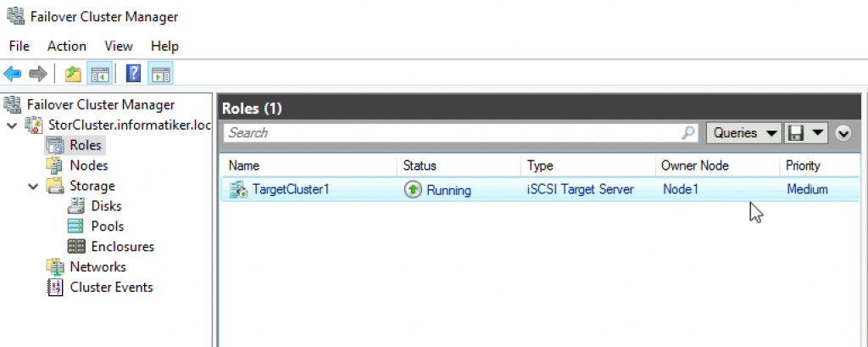The height and width of the screenshot is (347, 868).
Task: Click the Medium priority cell
Action: 807,189
